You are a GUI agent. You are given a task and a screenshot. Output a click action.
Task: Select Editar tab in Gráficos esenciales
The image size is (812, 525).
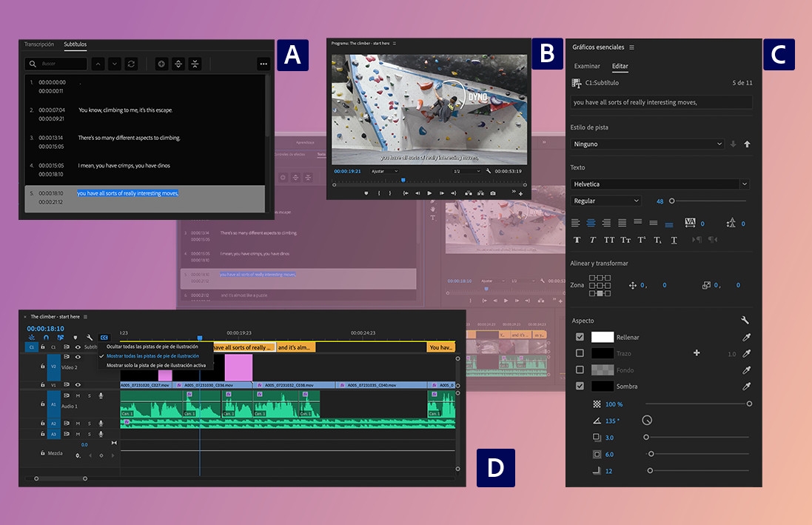pos(620,66)
